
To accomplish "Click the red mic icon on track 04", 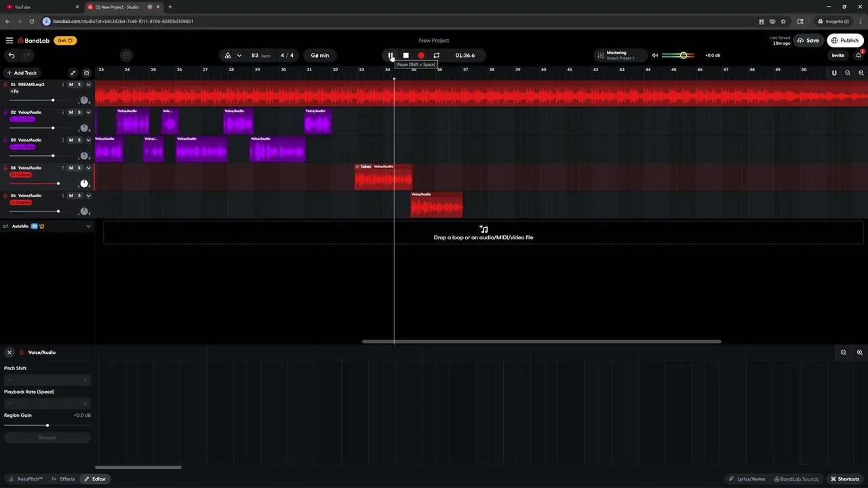I will click(x=5, y=168).
